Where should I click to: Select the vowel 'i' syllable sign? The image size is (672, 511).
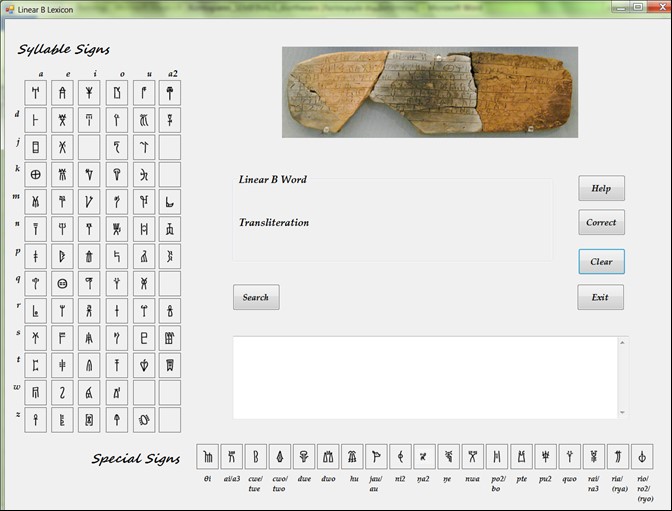pyautogui.click(x=89, y=93)
